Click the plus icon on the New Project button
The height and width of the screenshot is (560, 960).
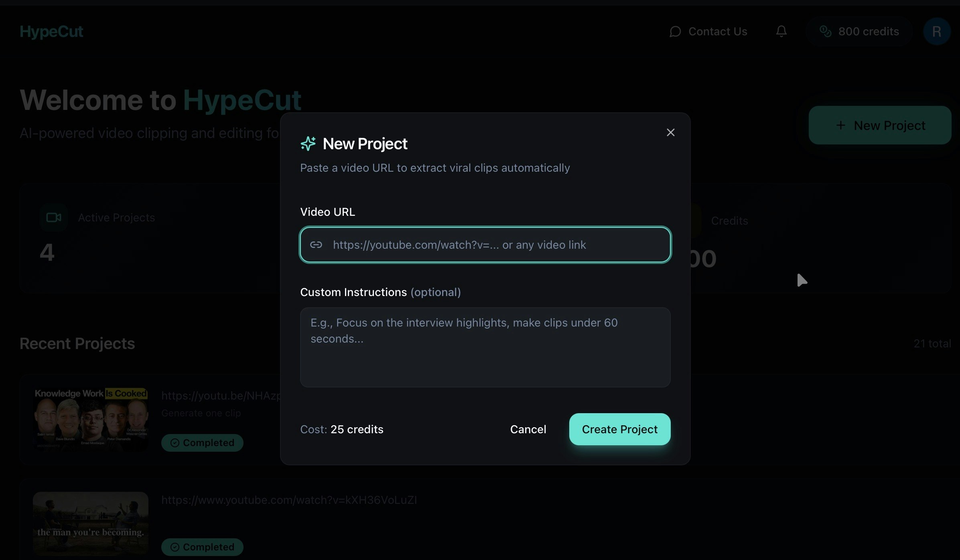[840, 125]
